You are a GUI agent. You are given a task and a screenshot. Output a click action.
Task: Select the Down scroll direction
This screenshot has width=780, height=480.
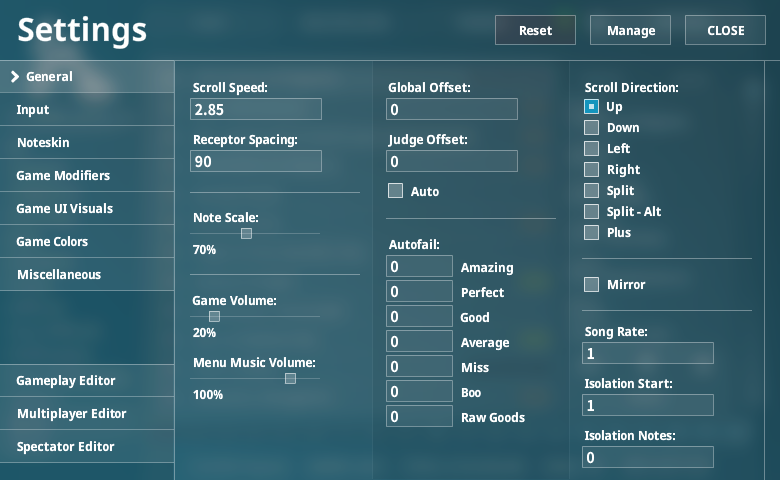[592, 127]
